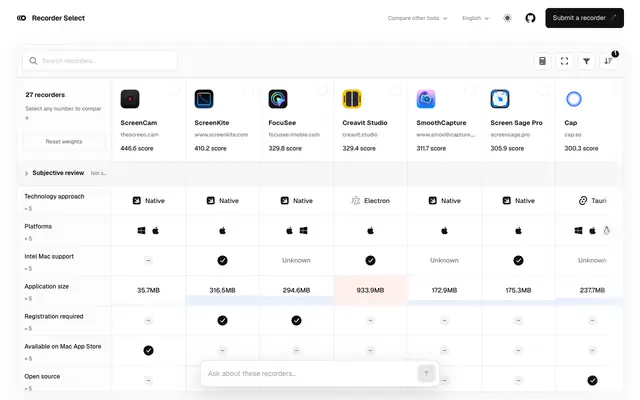640x400 pixels.
Task: Open the cap.so link
Action: point(573,135)
